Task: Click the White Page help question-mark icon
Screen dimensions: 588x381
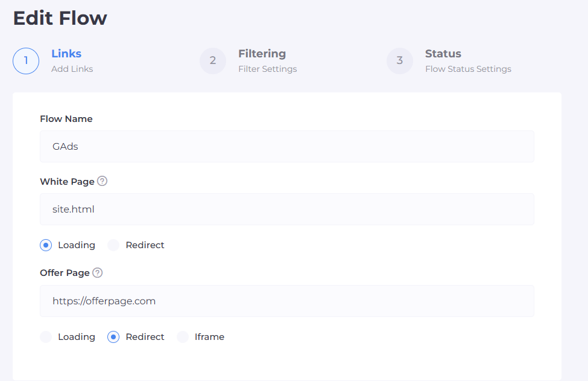Action: coord(103,181)
